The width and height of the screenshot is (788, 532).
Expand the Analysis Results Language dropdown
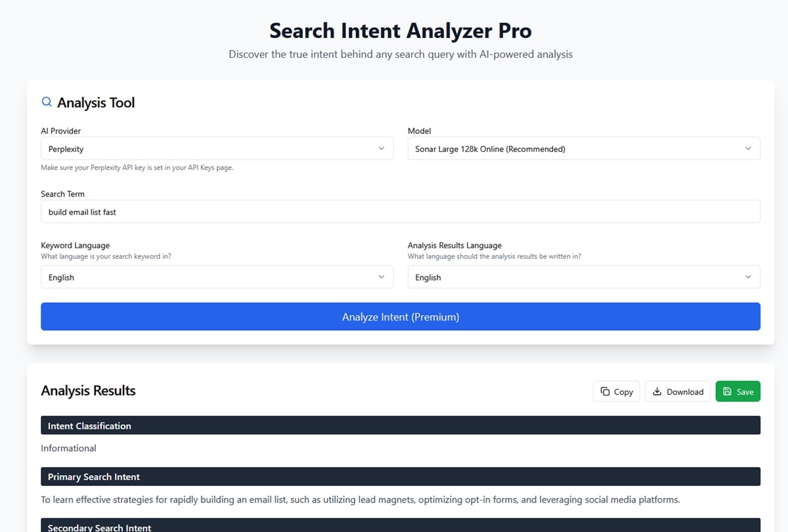pos(584,277)
